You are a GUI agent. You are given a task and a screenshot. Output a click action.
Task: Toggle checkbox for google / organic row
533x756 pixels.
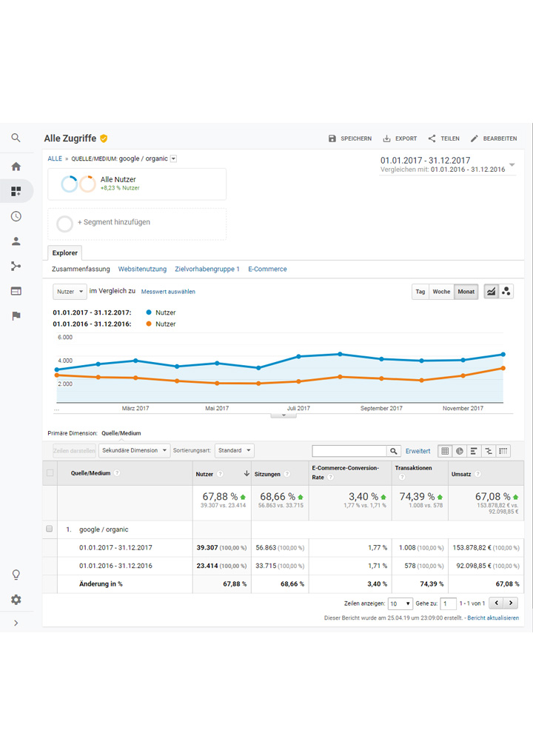tap(49, 529)
